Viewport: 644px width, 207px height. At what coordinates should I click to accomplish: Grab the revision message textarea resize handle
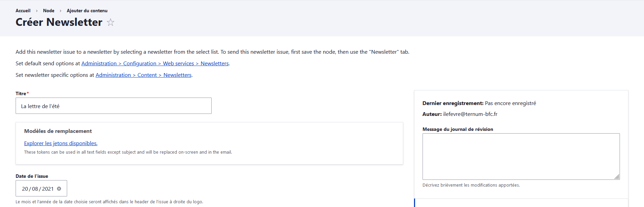pos(617,177)
